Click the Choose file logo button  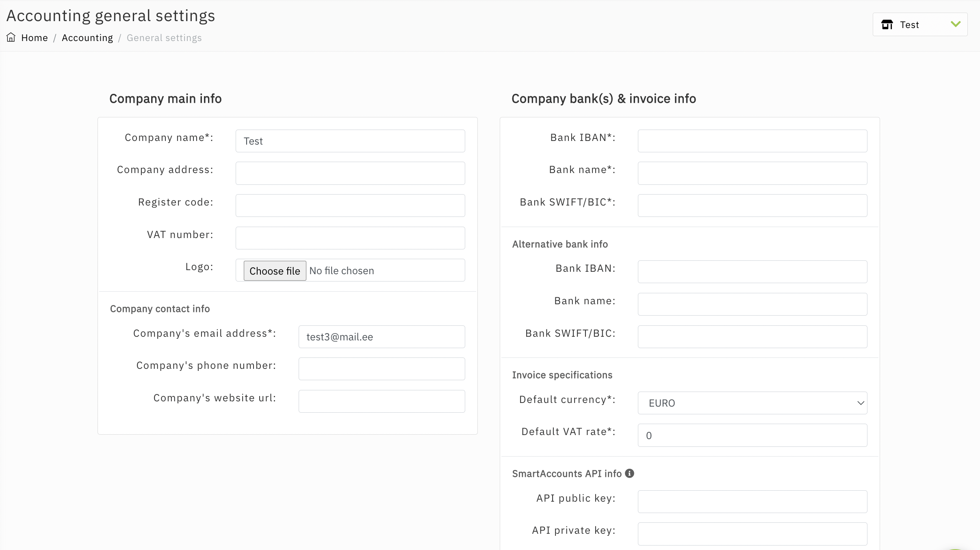pos(275,271)
